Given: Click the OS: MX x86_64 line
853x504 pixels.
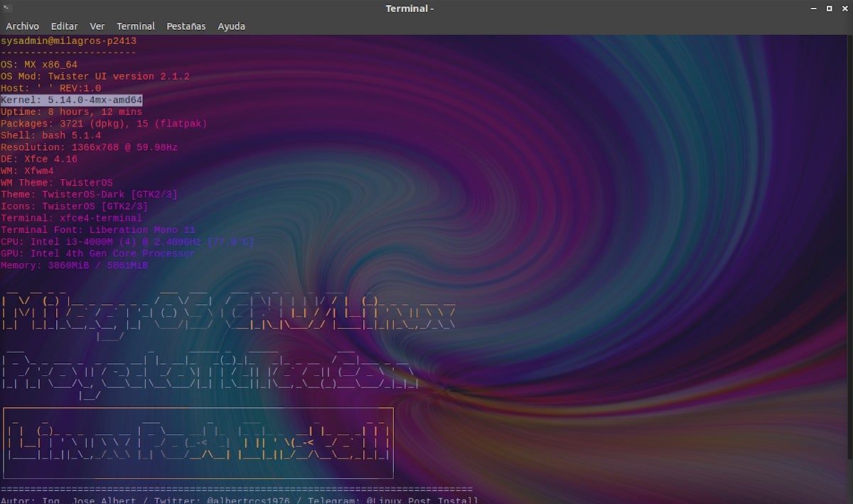Looking at the screenshot, I should tap(39, 65).
